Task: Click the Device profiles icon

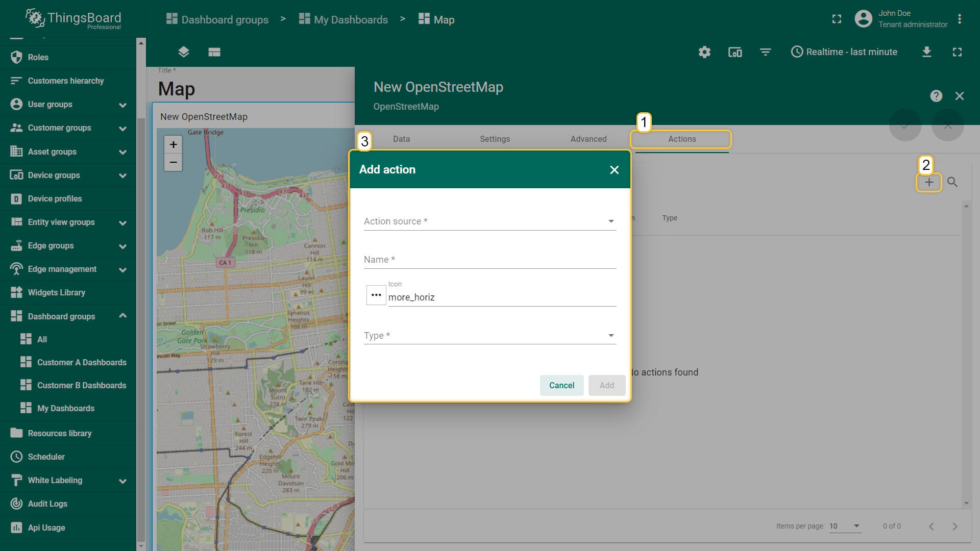Action: [16, 198]
